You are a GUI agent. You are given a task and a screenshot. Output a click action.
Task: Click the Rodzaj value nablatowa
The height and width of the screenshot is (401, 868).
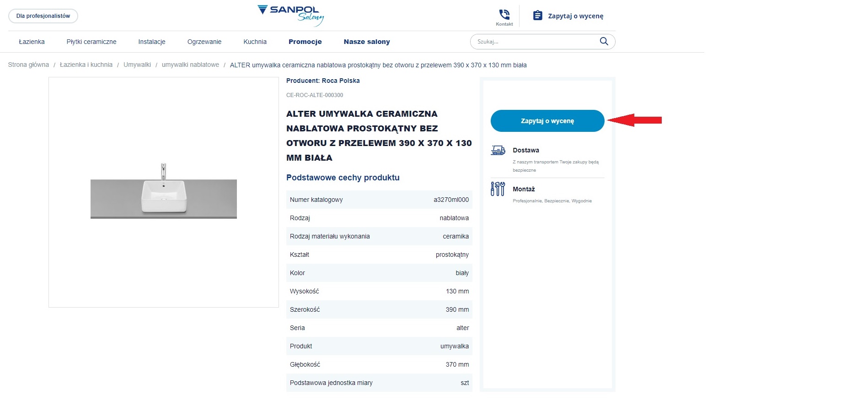(x=454, y=218)
